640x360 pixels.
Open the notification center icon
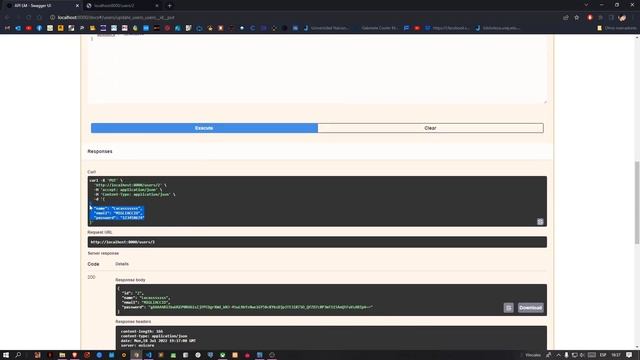point(629,355)
